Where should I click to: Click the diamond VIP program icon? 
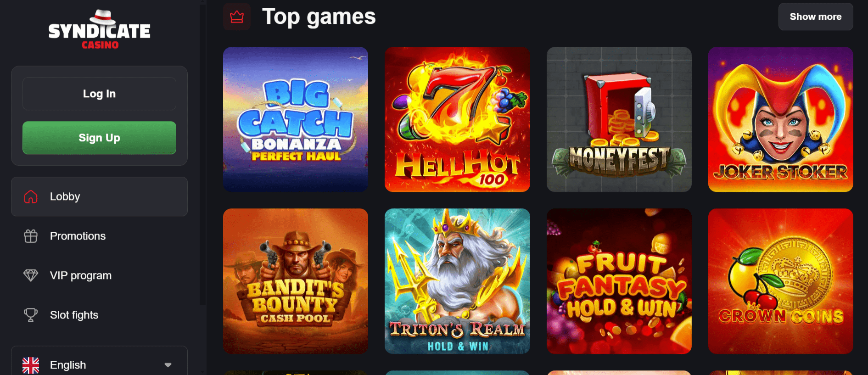[x=31, y=275]
